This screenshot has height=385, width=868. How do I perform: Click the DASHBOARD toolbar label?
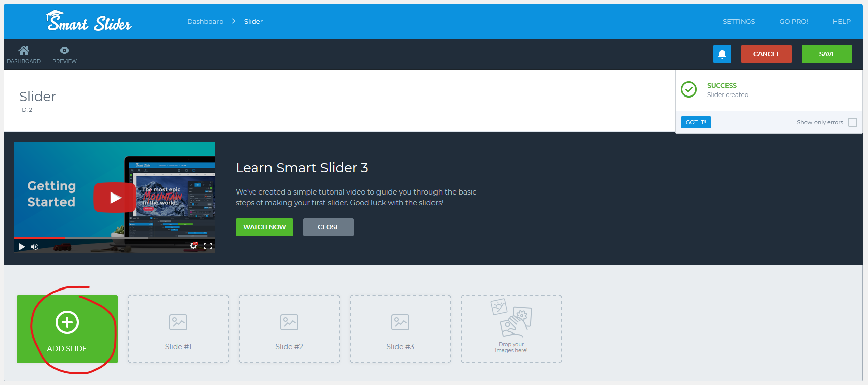tap(24, 61)
